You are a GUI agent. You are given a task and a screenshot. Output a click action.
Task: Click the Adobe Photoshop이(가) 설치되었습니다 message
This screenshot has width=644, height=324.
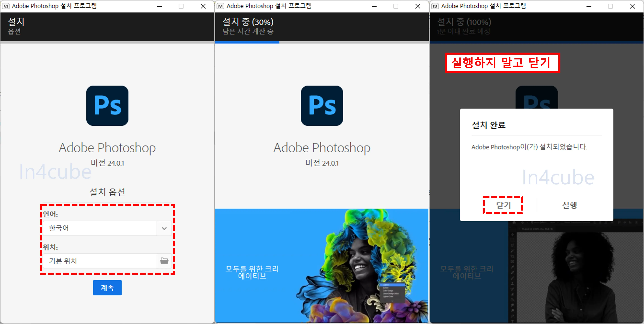pyautogui.click(x=529, y=147)
